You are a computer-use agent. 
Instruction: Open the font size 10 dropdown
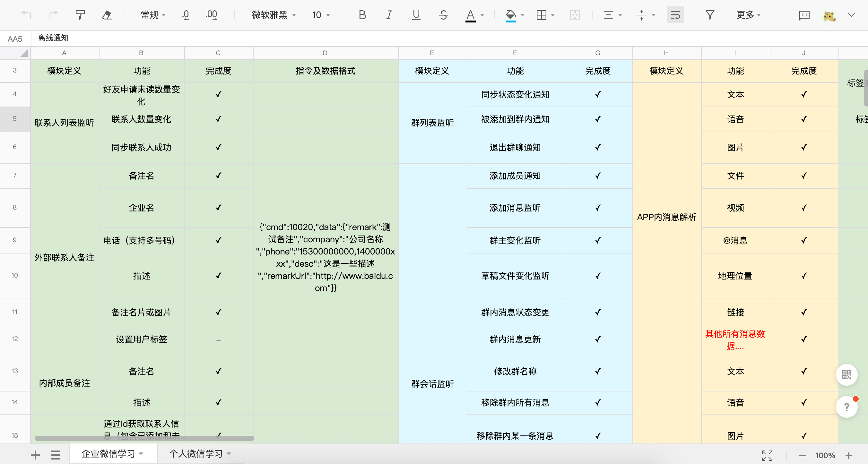(321, 15)
